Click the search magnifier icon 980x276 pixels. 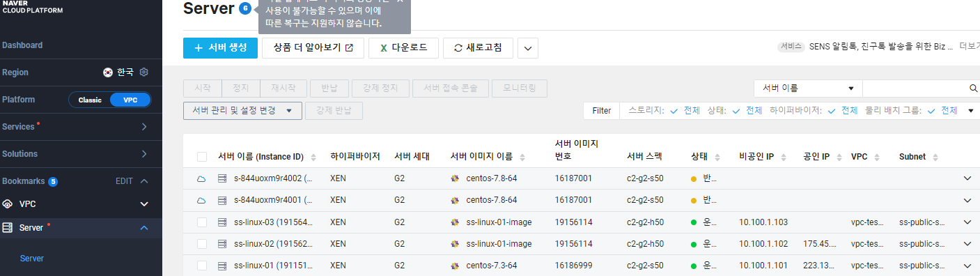(x=974, y=89)
